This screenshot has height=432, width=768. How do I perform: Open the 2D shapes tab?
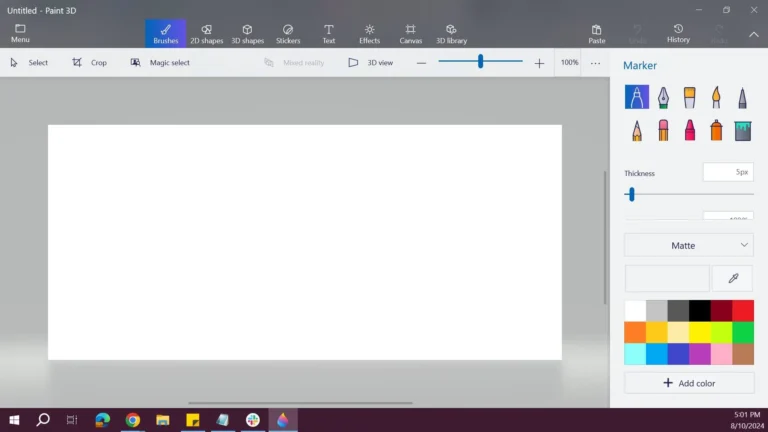tap(206, 34)
